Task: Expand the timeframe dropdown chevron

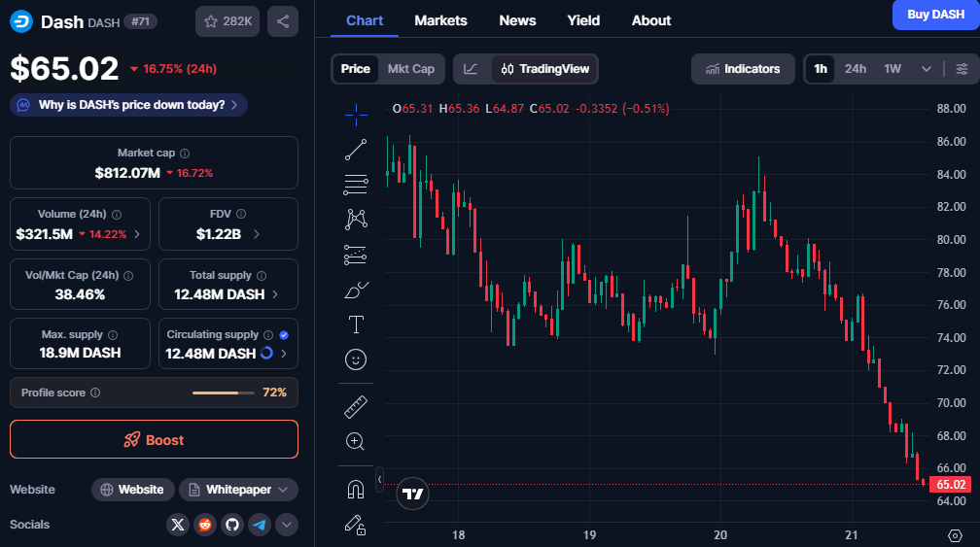Action: pos(926,69)
